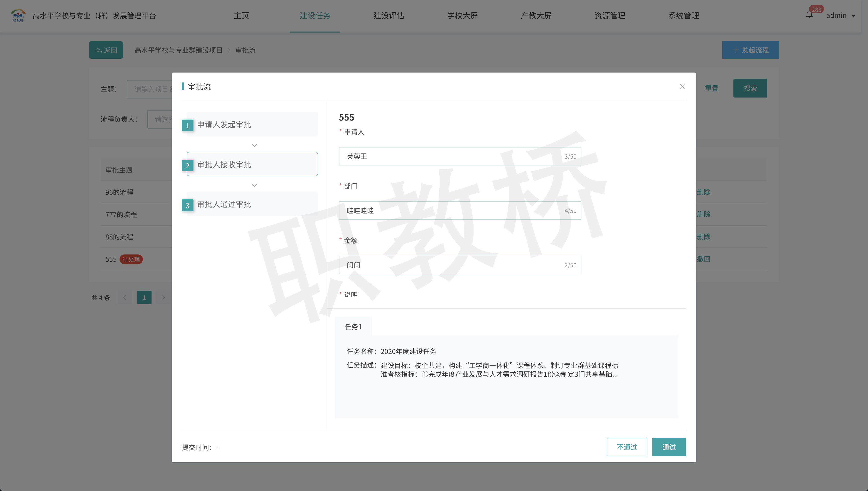Click the 发起流程 plus button
The width and height of the screenshot is (868, 491).
750,50
